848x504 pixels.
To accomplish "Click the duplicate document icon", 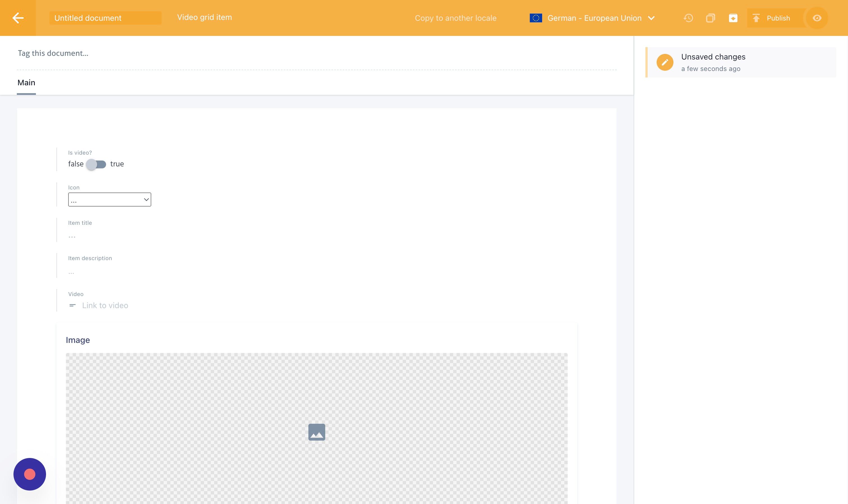I will (x=711, y=18).
